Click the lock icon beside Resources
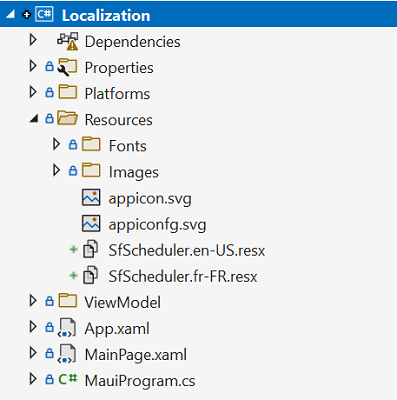The width and height of the screenshot is (397, 400). pyautogui.click(x=49, y=118)
